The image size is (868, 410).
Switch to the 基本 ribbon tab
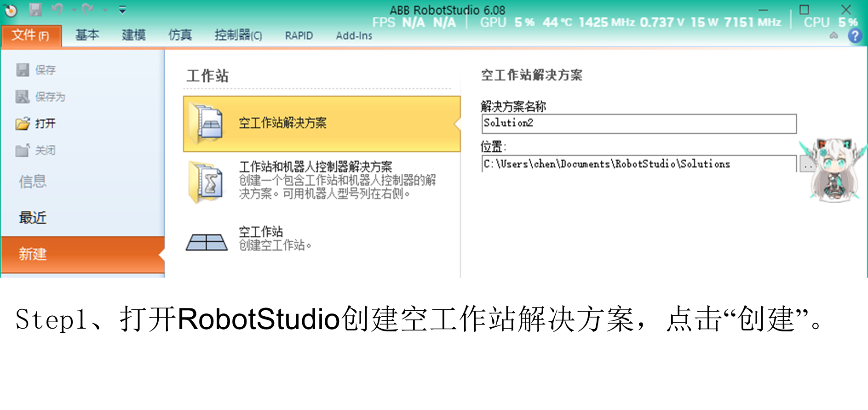point(87,35)
